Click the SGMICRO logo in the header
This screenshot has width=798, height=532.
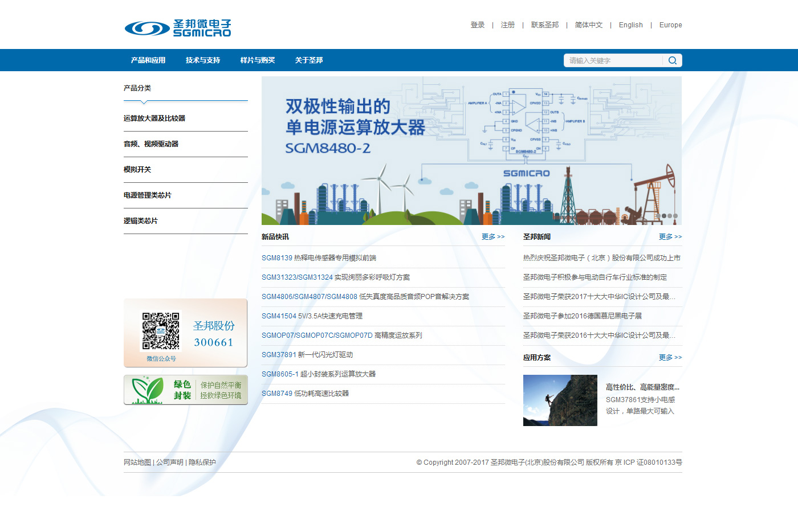(x=178, y=28)
